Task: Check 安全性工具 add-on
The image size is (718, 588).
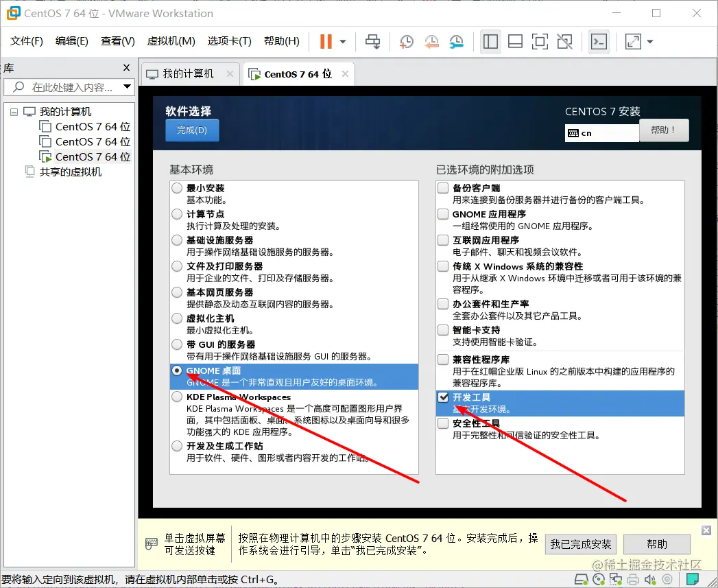Action: [x=443, y=423]
